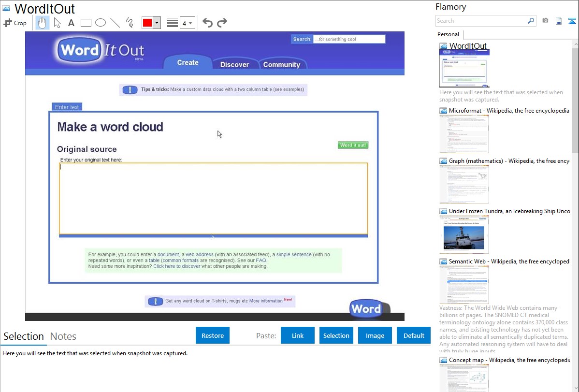Switch to the Selection tab
This screenshot has height=392, width=579.
(x=23, y=336)
